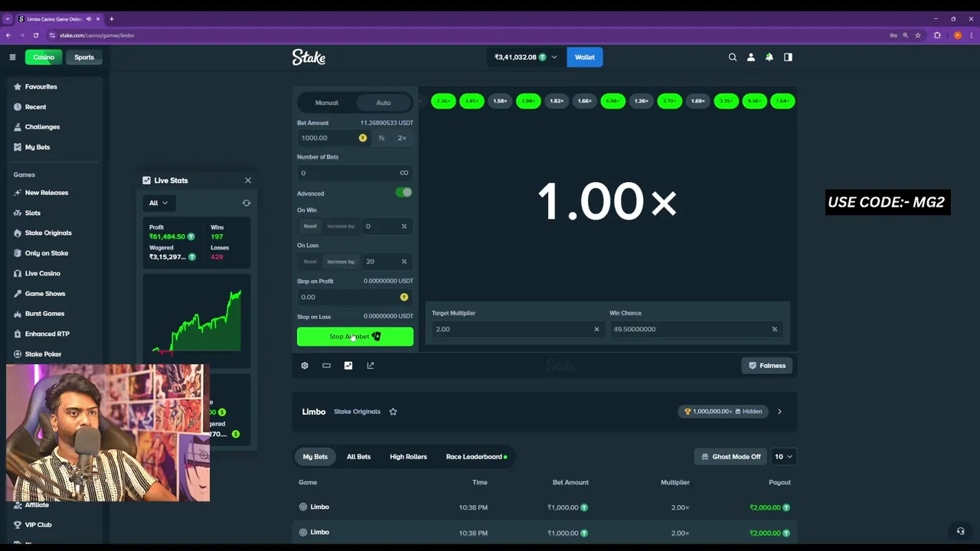Expand the Limbo jackpot details chevron
This screenshot has height=551, width=980.
coord(779,412)
